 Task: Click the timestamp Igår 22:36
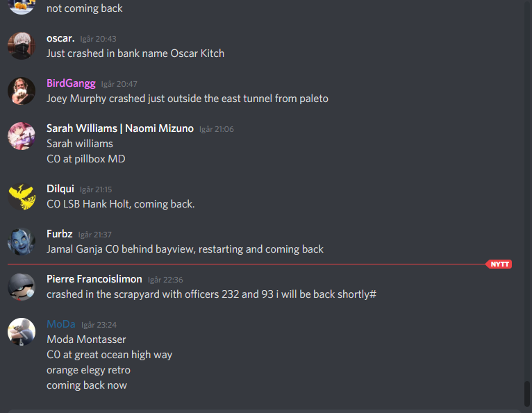point(165,280)
